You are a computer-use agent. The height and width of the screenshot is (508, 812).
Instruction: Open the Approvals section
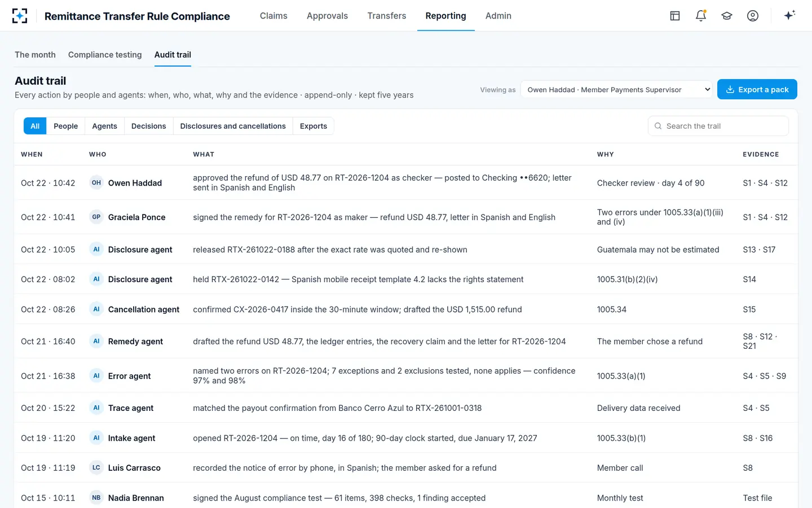pos(327,16)
